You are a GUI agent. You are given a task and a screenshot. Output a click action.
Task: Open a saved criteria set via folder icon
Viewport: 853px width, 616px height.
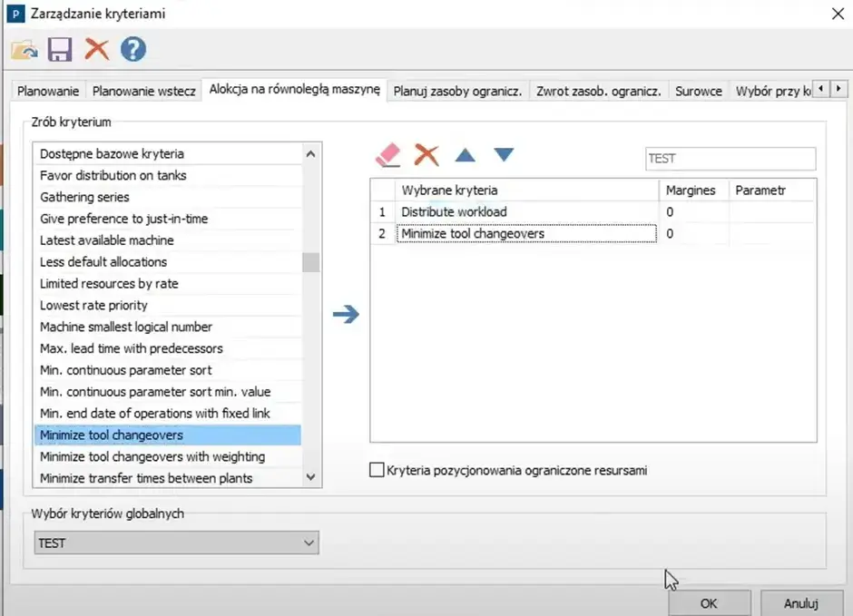tap(23, 50)
